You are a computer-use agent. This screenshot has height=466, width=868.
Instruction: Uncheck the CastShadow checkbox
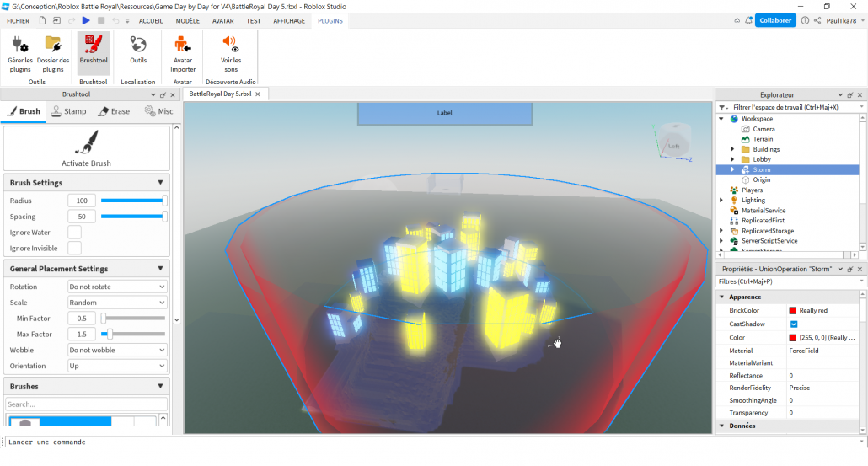tap(794, 324)
